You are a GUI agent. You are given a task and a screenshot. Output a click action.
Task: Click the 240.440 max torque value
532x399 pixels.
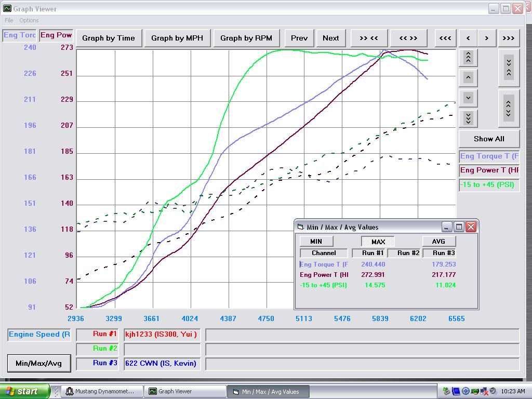[x=373, y=264]
